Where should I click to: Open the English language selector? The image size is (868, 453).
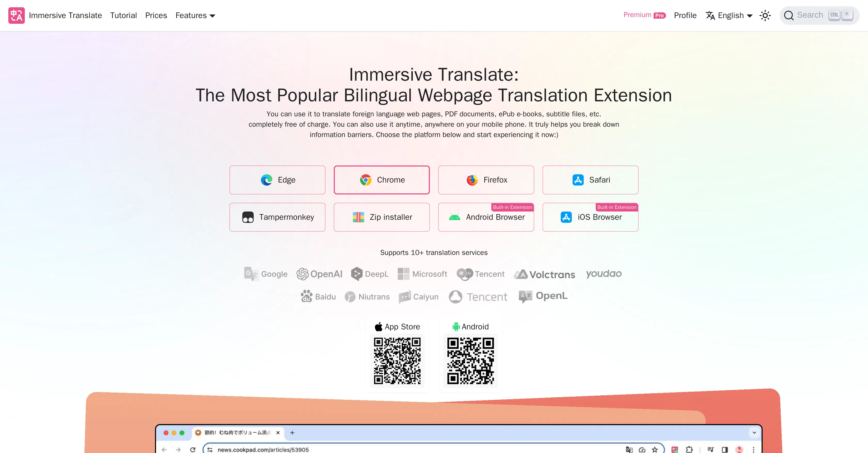click(729, 15)
